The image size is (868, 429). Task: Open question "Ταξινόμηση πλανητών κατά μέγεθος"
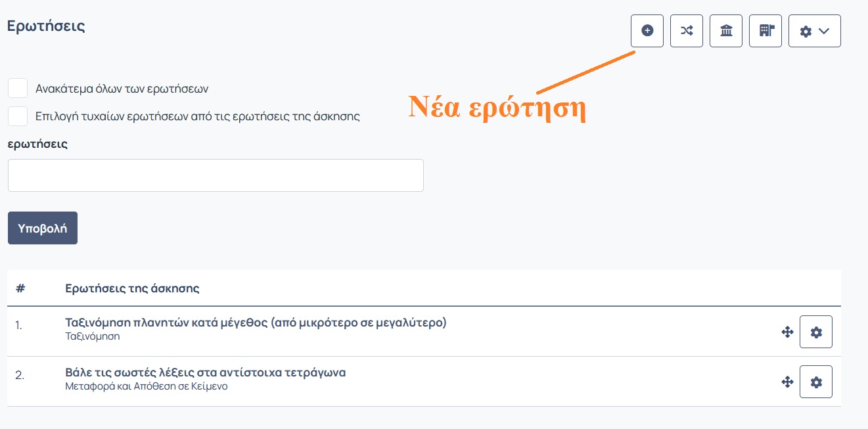tap(256, 323)
